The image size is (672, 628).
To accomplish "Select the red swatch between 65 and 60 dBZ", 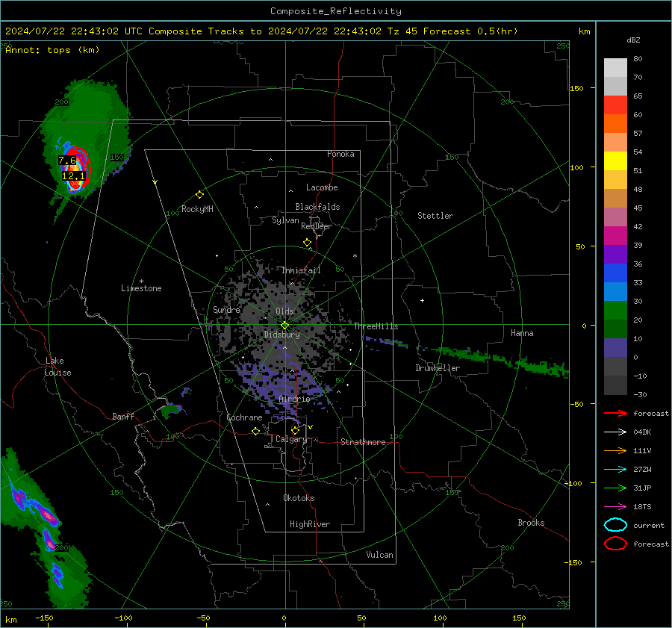I will [x=615, y=105].
